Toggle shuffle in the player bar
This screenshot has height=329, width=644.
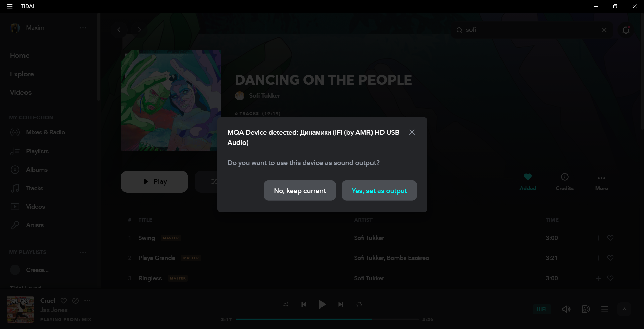click(285, 304)
